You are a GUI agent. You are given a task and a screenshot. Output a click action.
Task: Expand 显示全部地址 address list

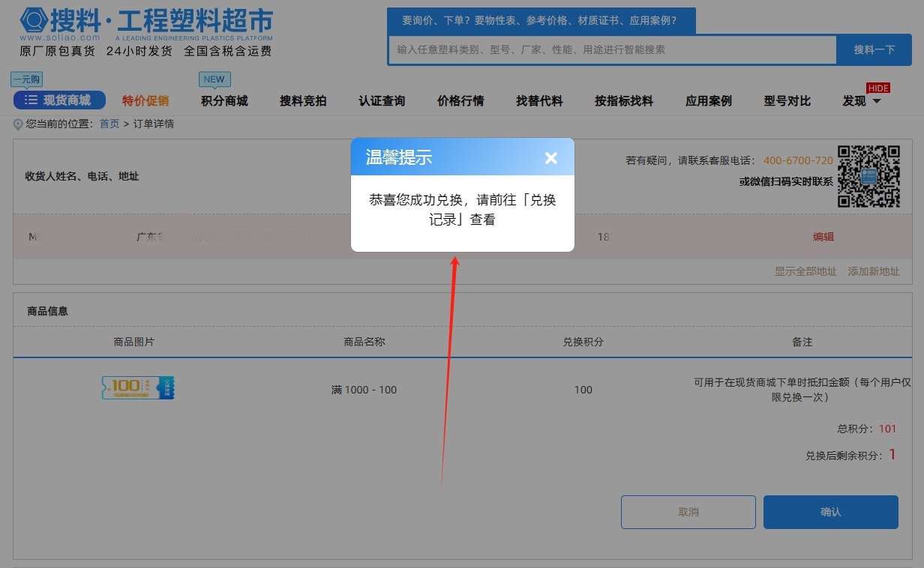click(x=805, y=271)
